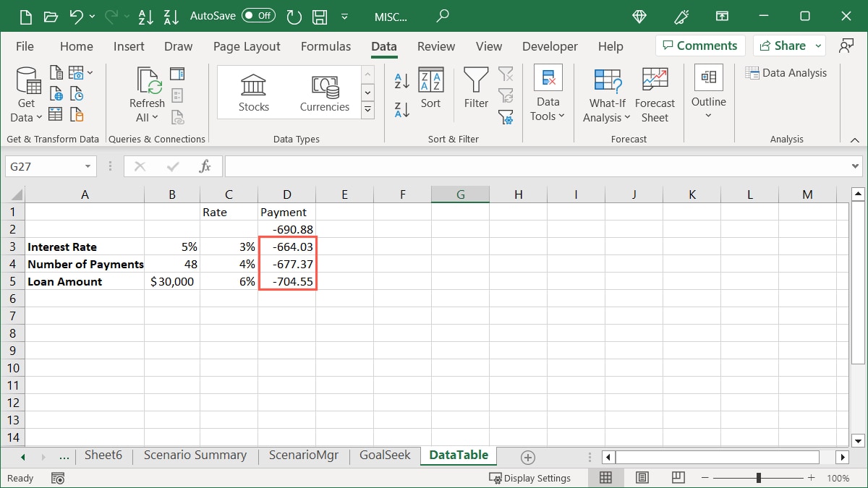The width and height of the screenshot is (868, 488).
Task: Click the From Web import icon
Action: (55, 93)
